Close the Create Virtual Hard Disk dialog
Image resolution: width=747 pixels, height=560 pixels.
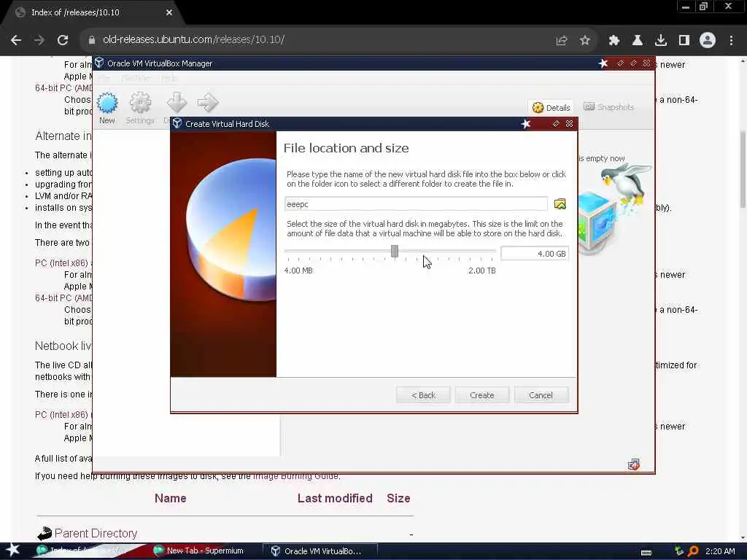click(569, 124)
